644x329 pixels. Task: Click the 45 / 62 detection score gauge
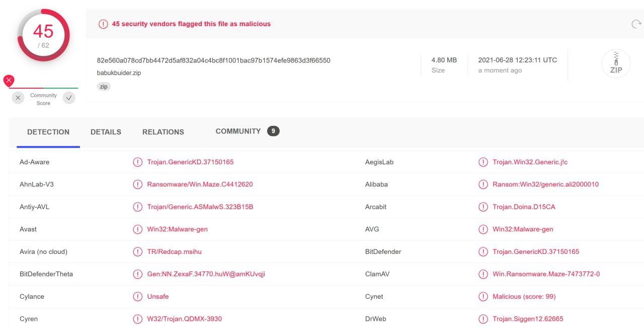43,35
